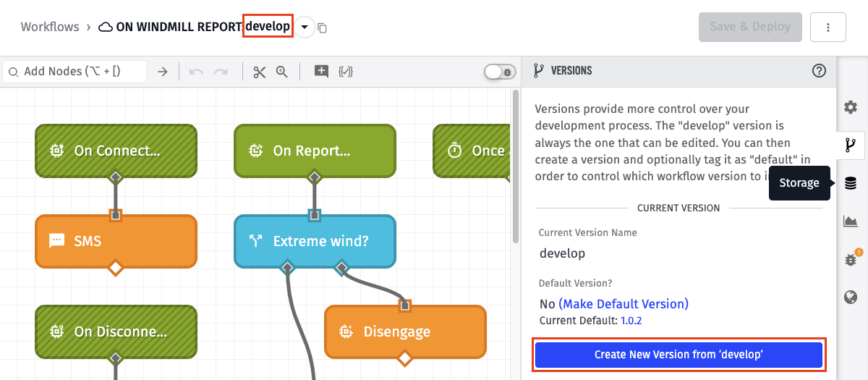Click the Make Default Version link
This screenshot has height=380, width=868.
point(624,304)
